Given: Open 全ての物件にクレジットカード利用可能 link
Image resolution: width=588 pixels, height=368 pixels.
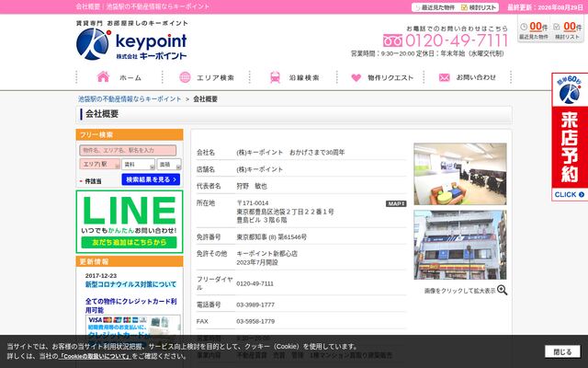Looking at the screenshot, I should click(130, 305).
